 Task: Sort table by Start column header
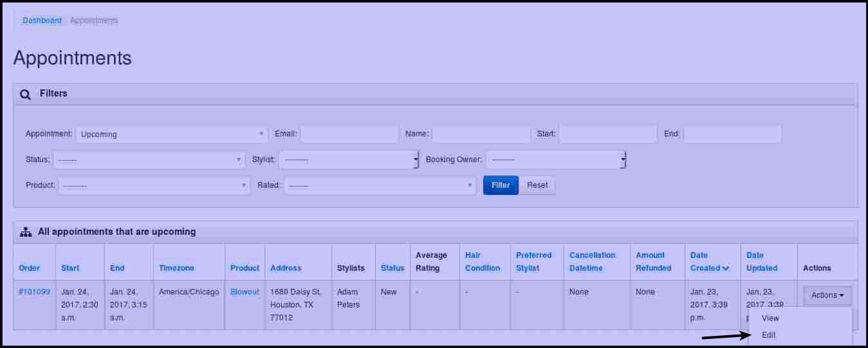[70, 268]
